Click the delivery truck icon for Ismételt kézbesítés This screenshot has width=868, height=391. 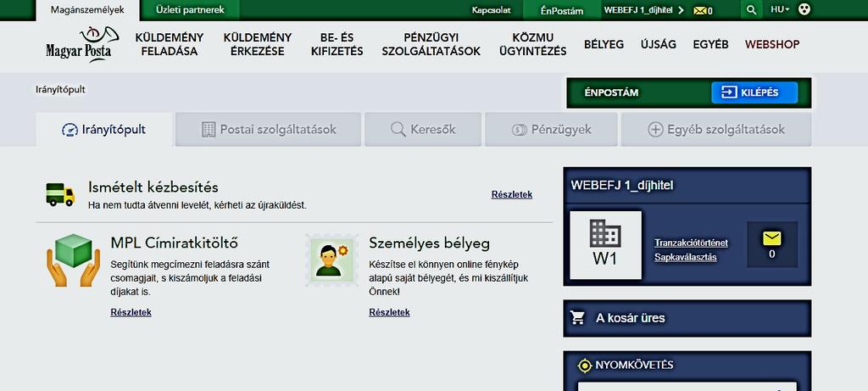[60, 195]
